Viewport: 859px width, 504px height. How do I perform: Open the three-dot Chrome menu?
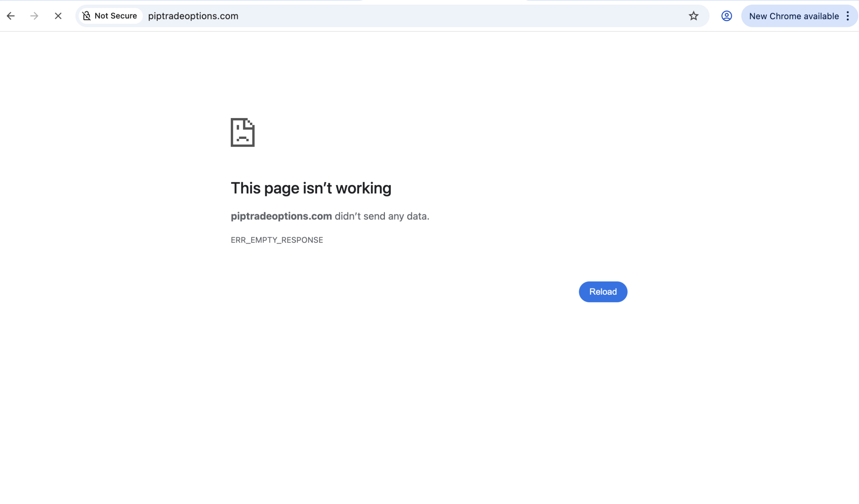click(849, 16)
